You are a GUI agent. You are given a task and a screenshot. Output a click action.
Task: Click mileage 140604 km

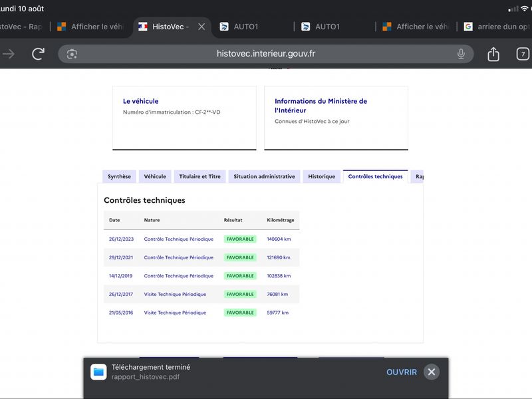click(x=279, y=239)
